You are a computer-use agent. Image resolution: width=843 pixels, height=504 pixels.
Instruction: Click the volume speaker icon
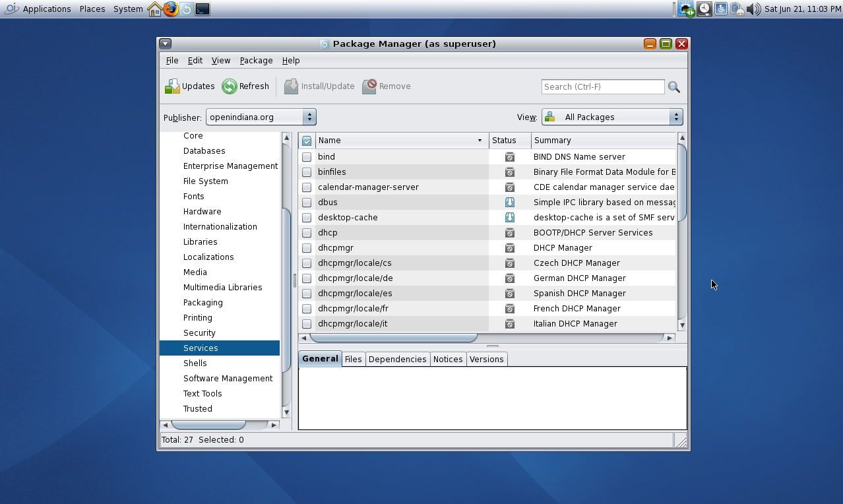[x=753, y=9]
